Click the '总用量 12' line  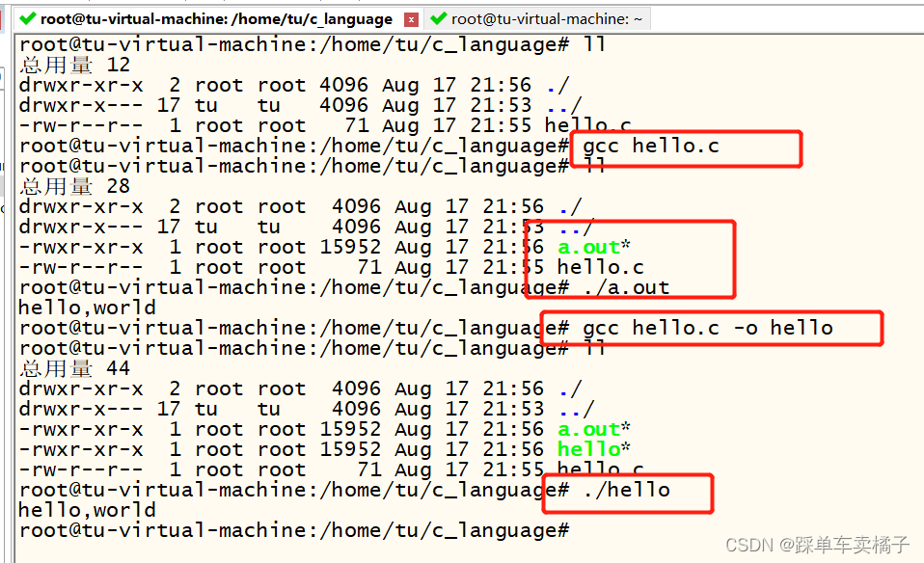pos(75,65)
